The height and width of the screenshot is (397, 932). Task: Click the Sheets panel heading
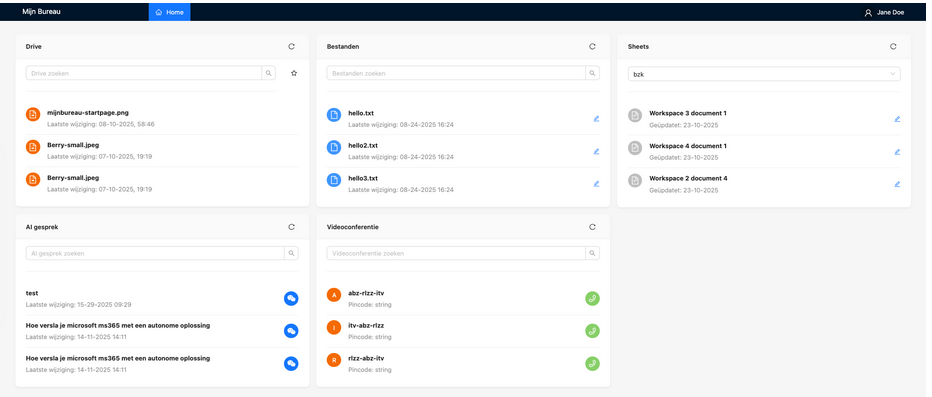(x=638, y=46)
